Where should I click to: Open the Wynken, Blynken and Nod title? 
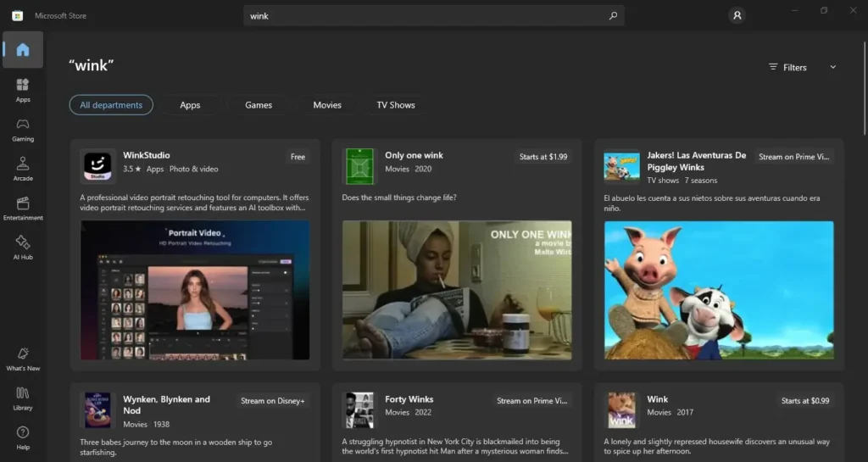pyautogui.click(x=166, y=404)
